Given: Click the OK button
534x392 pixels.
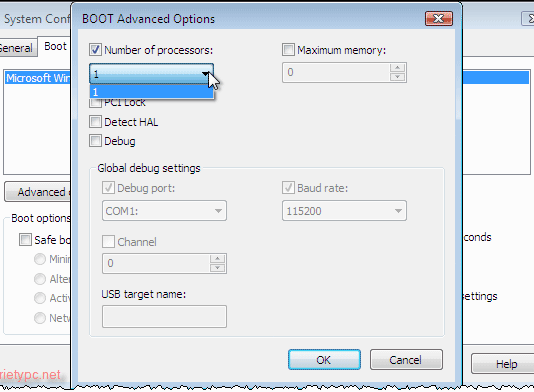Looking at the screenshot, I should (x=324, y=360).
